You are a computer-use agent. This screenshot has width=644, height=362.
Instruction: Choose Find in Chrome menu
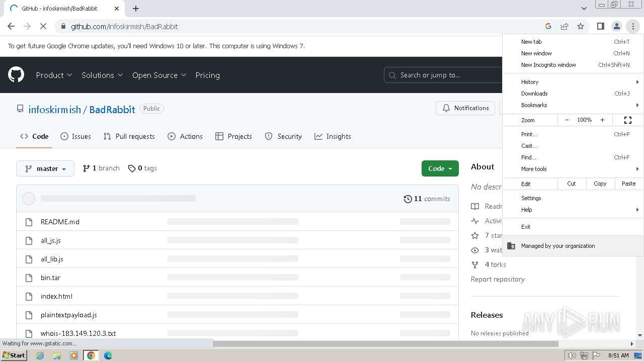(x=573, y=157)
